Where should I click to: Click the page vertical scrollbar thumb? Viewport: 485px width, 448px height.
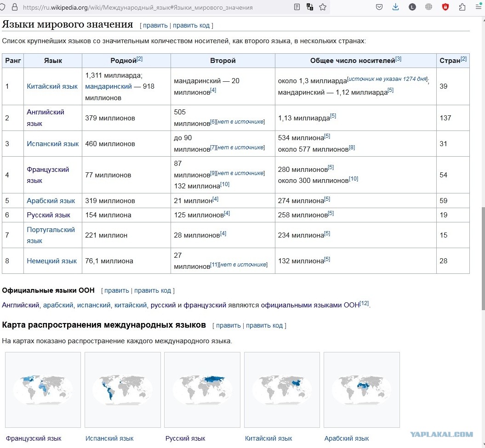tap(483, 258)
